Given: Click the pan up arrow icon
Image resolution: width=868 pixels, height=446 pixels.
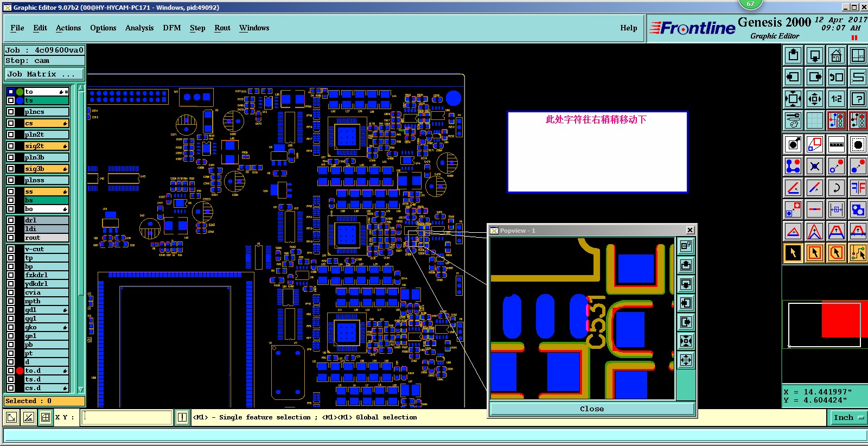Looking at the screenshot, I should pos(793,55).
